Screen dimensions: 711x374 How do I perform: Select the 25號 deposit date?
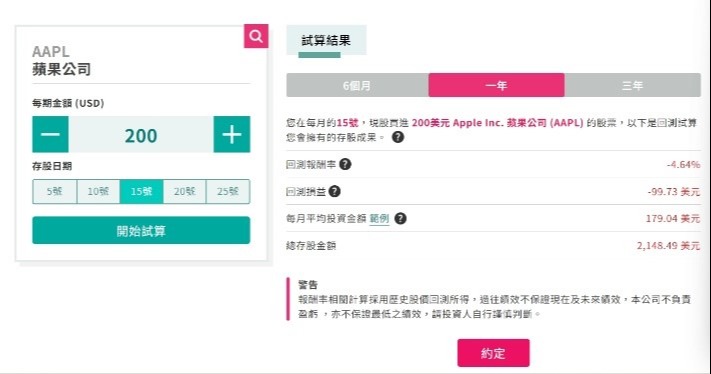pos(228,191)
